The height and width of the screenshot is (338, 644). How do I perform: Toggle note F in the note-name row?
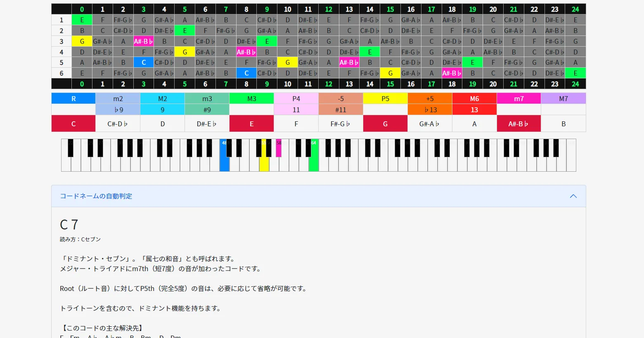tap(296, 124)
